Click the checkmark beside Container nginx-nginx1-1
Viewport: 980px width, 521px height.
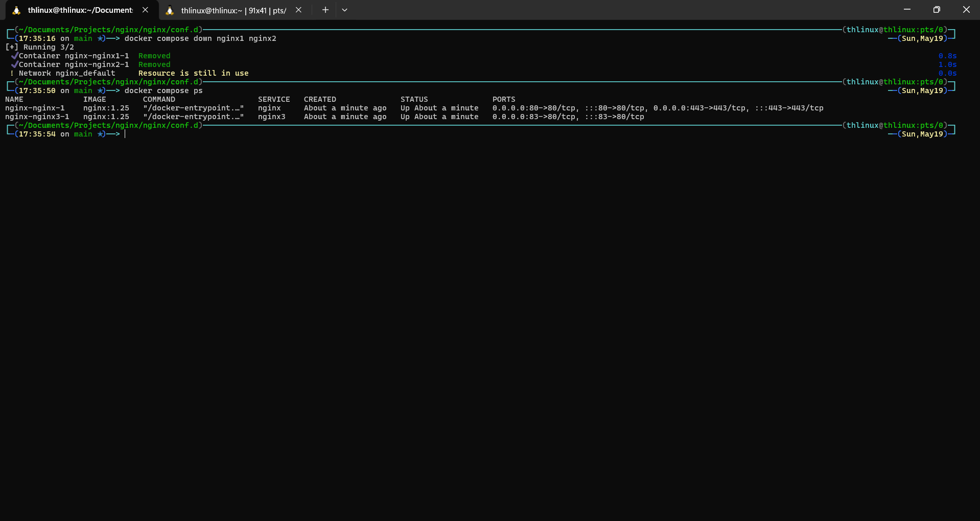(x=15, y=56)
